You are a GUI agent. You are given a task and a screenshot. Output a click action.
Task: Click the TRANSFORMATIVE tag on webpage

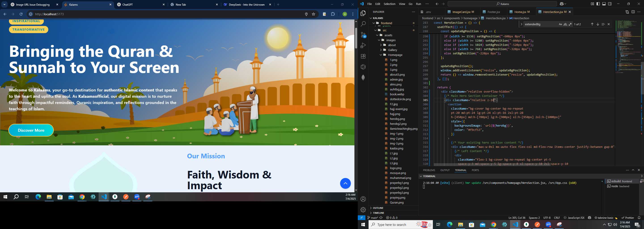click(29, 30)
